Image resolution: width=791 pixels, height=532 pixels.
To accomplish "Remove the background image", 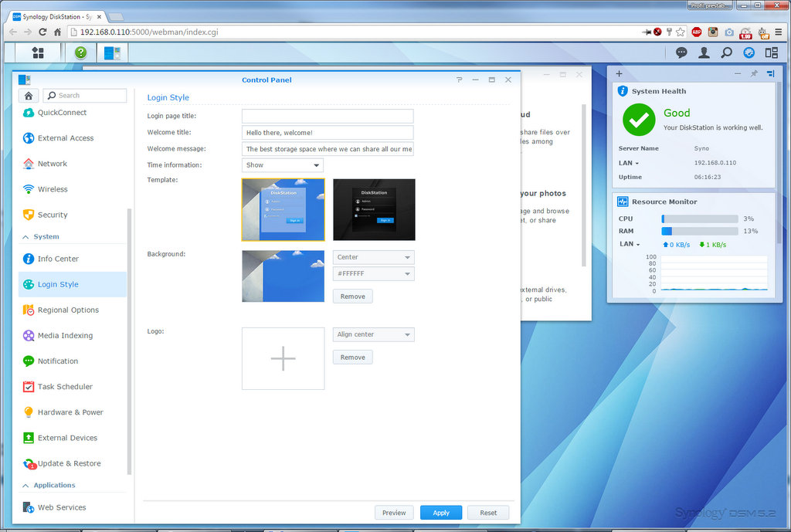I will point(352,296).
